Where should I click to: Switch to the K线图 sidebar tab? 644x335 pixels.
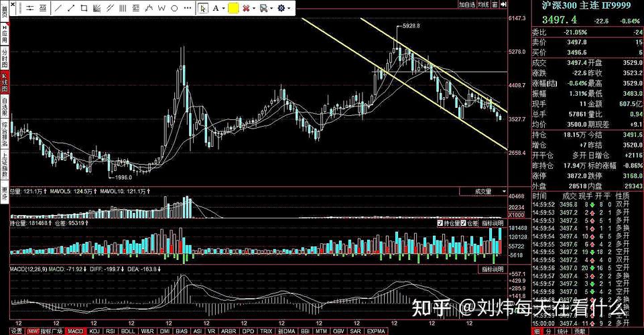pos(5,83)
